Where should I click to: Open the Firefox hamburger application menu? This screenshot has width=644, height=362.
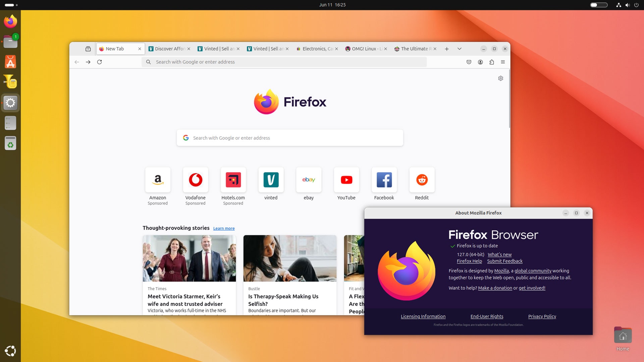[503, 62]
